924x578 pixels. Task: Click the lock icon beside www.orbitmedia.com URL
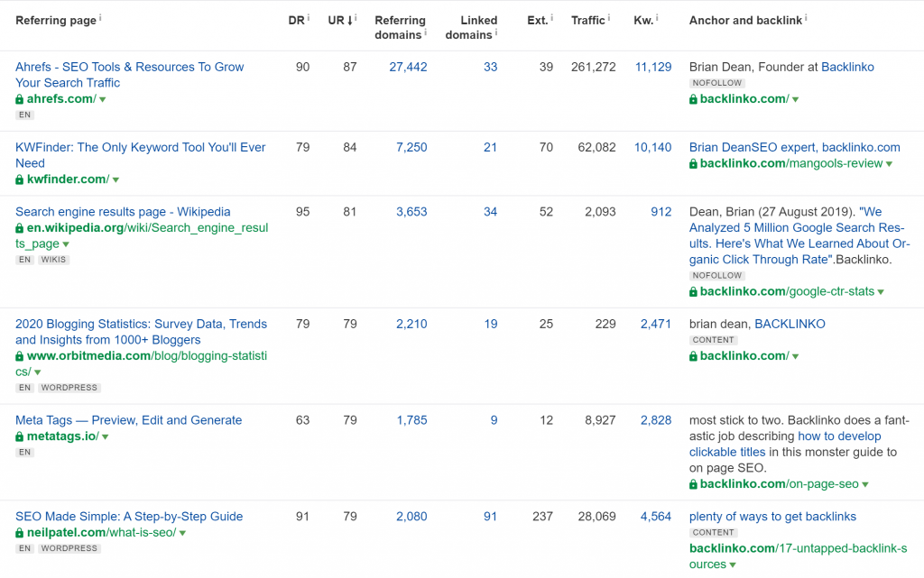[20, 356]
